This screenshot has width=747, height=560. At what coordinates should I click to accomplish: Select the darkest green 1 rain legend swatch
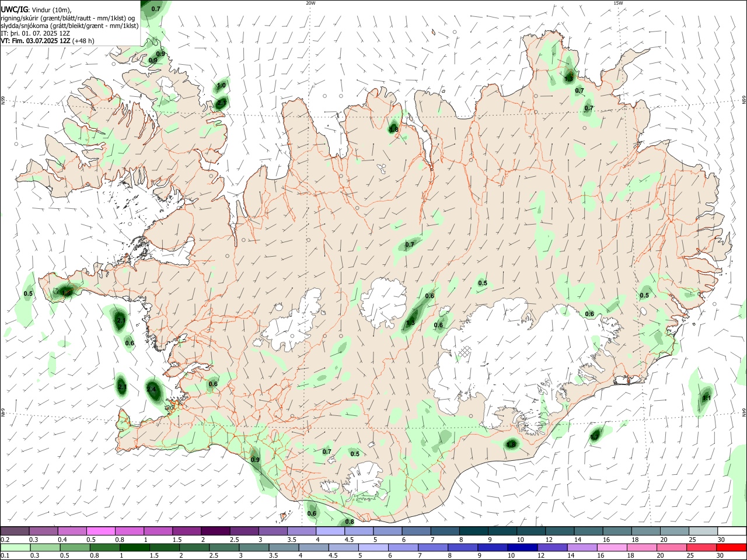point(134,548)
